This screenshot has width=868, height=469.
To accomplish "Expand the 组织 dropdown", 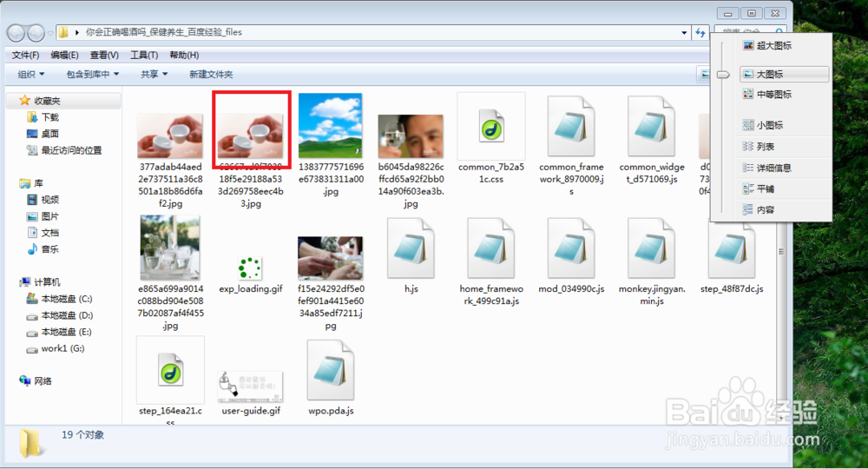I will pyautogui.click(x=31, y=74).
